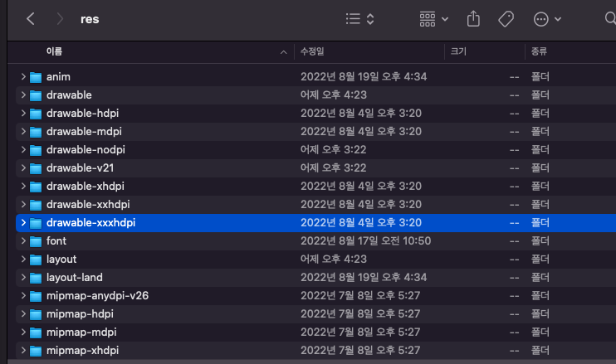This screenshot has width=616, height=364.
Task: Open the more actions ellipsis menu
Action: (547, 19)
